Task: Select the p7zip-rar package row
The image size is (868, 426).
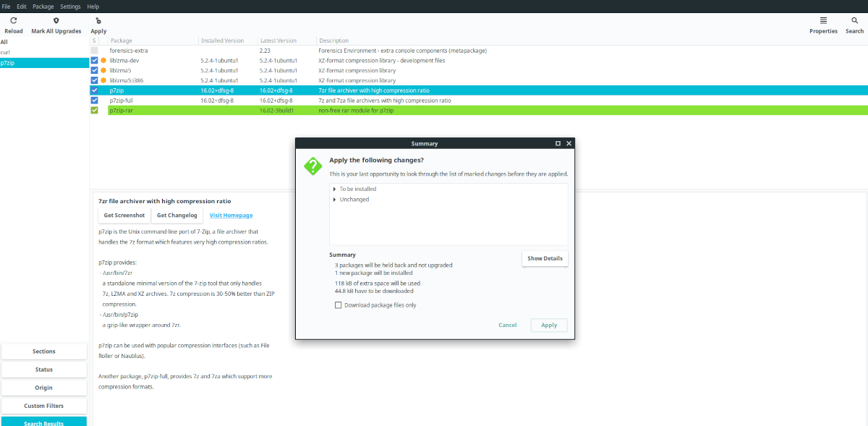Action: [478, 111]
